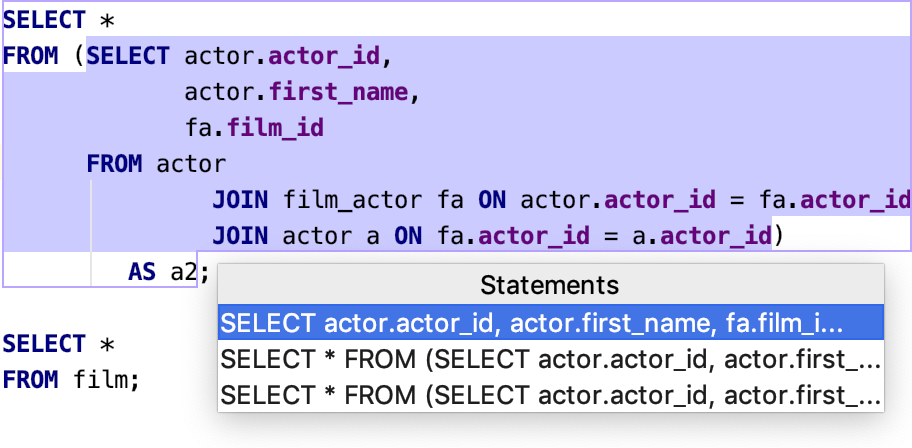Click the indented FROM keyword before actor
The width and height of the screenshot is (912, 448).
tap(114, 163)
